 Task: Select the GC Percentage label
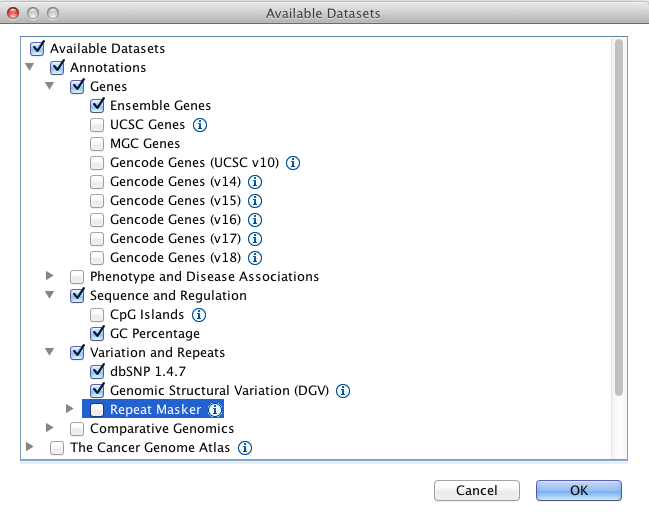pyautogui.click(x=155, y=334)
